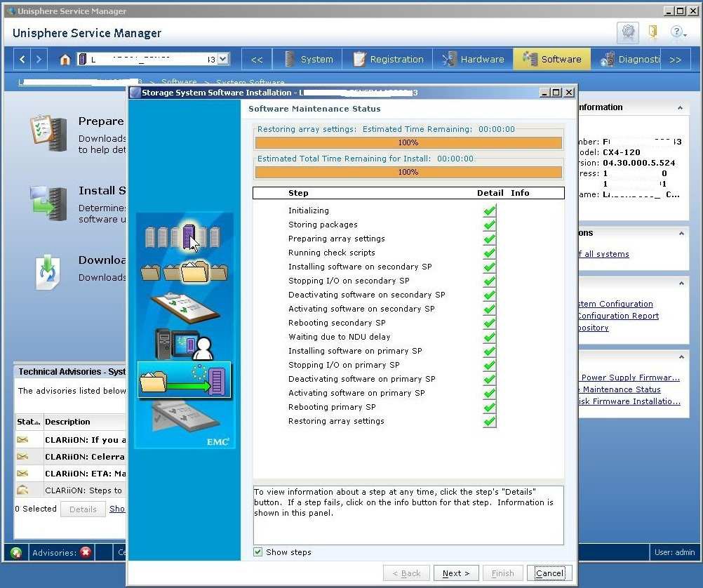The width and height of the screenshot is (703, 588).
Task: Click the greyed-out final report step image
Action: pos(185,417)
